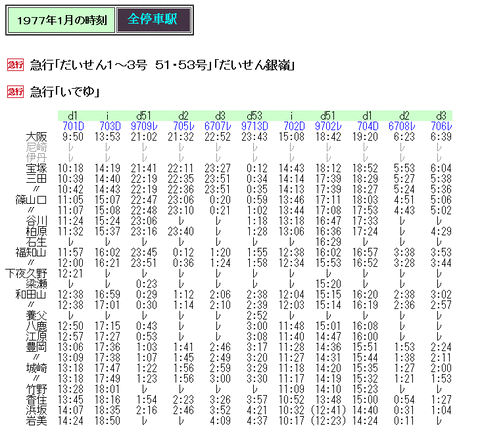480x426 pixels.
Task: Click the 12:21 time in 下夜久野 row
Action: [x=71, y=274]
